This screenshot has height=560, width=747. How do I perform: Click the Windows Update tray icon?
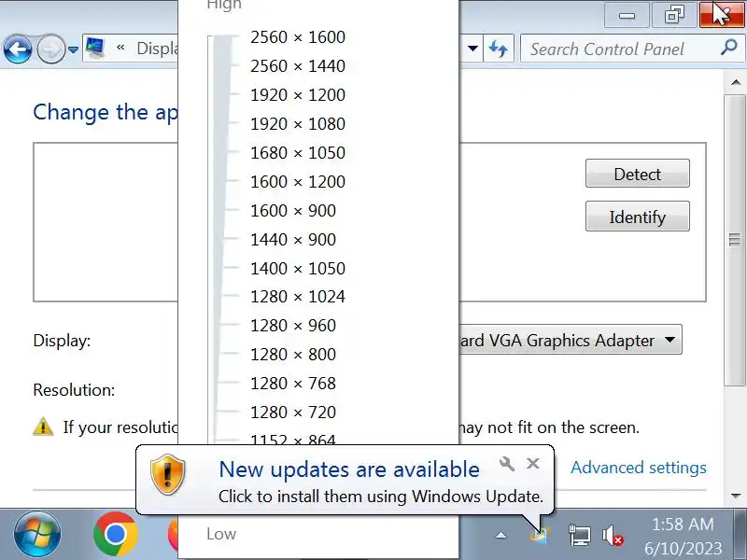541,535
